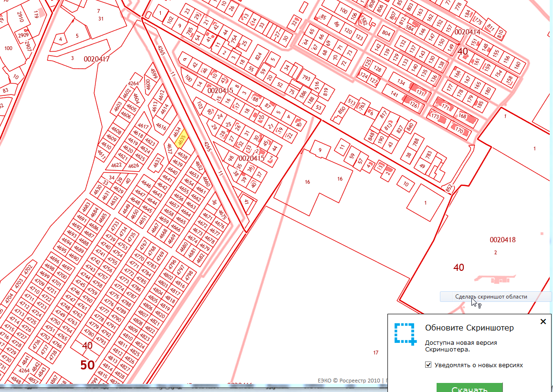
Task: Select parcel 4675
Action: click(x=222, y=215)
